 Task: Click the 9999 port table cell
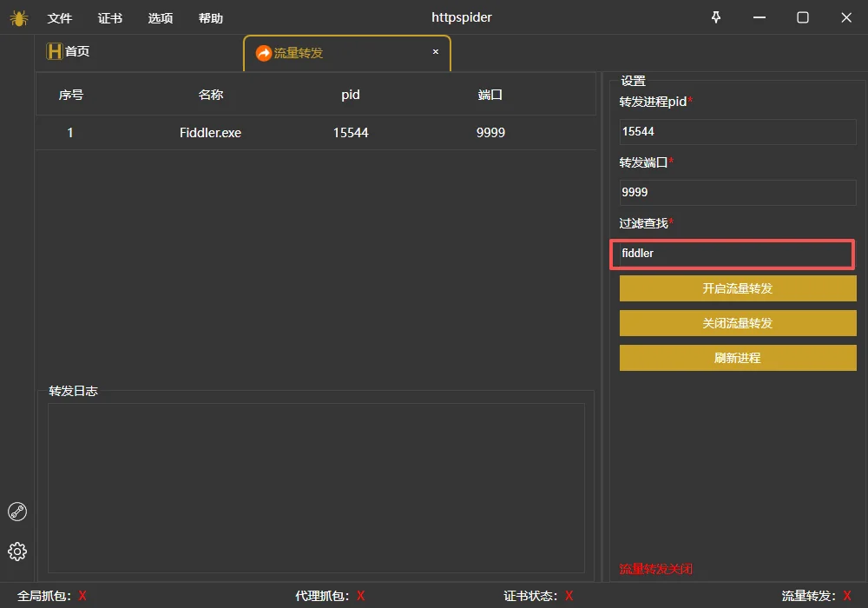pyautogui.click(x=490, y=132)
